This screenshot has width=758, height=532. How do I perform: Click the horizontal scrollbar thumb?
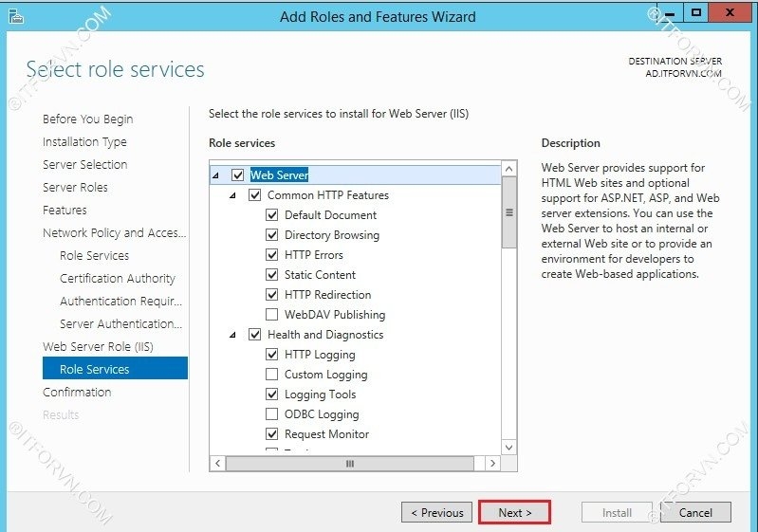pyautogui.click(x=349, y=464)
